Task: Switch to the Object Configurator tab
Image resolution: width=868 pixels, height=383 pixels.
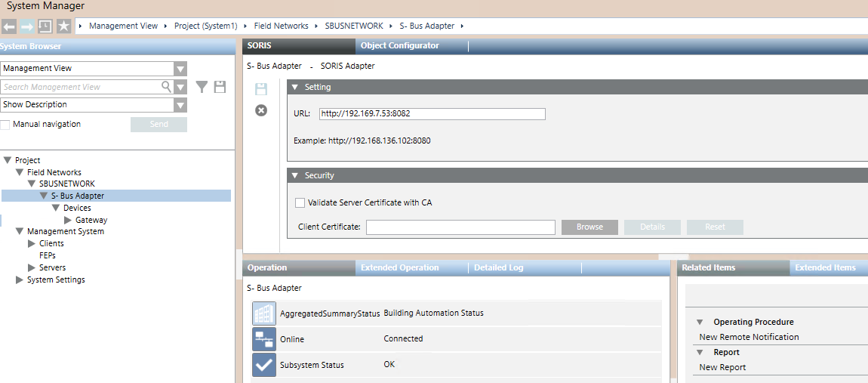Action: click(x=399, y=46)
